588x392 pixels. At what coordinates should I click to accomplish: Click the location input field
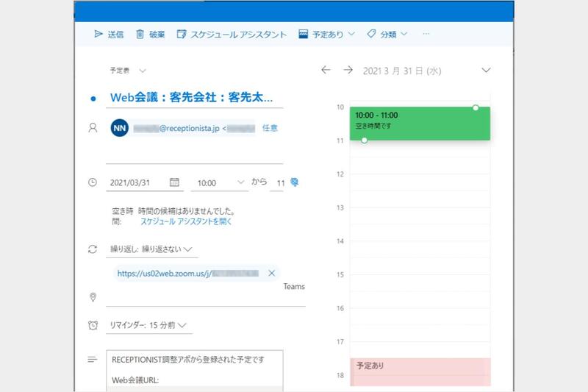[x=206, y=299]
